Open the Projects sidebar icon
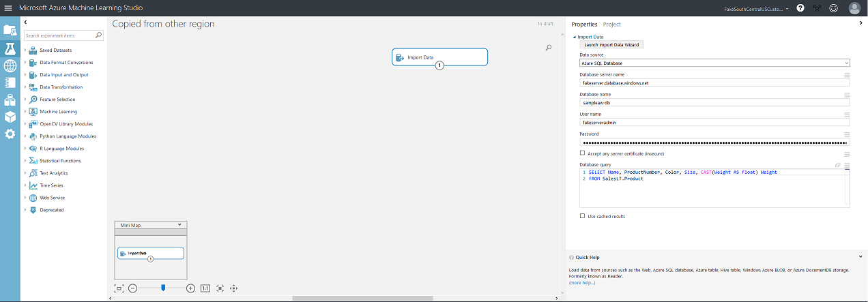 (x=10, y=31)
